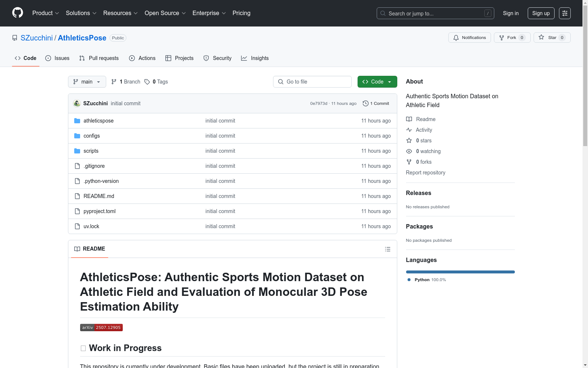The height and width of the screenshot is (368, 588).
Task: Switch to the Projects tab
Action: click(x=179, y=58)
